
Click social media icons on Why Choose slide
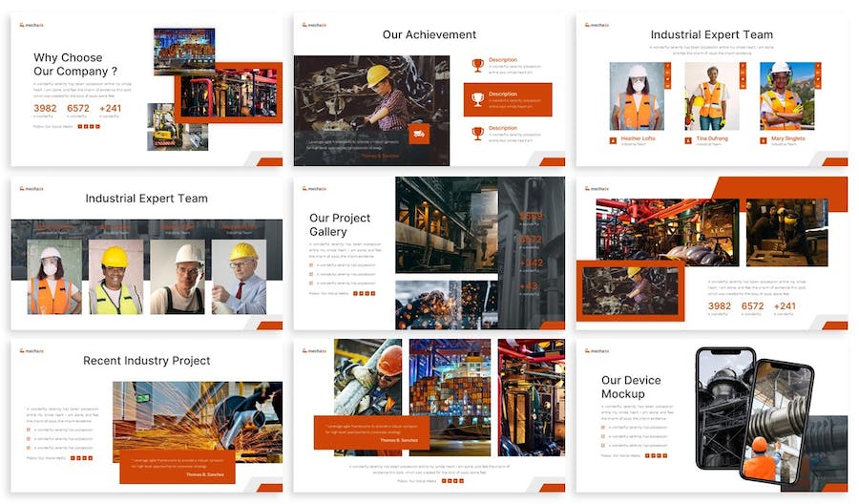[x=88, y=126]
